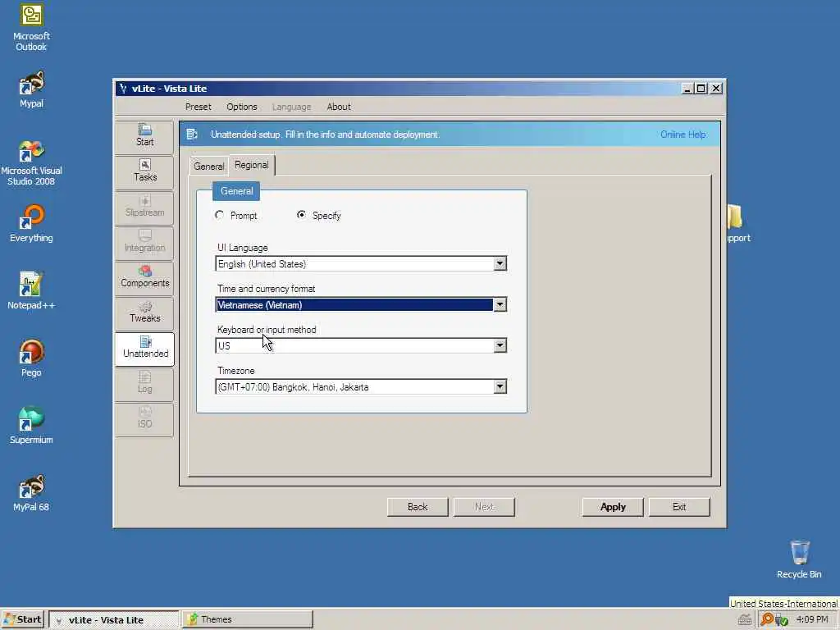Select the MyPal 68 desktop shortcut
This screenshot has width=840, height=630.
tap(31, 493)
